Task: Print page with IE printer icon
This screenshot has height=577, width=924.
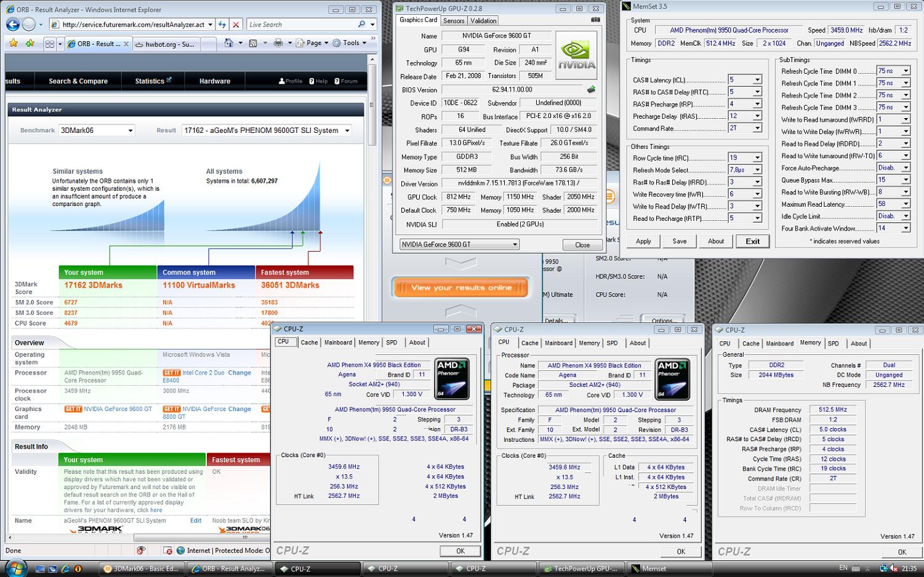Action: click(278, 43)
